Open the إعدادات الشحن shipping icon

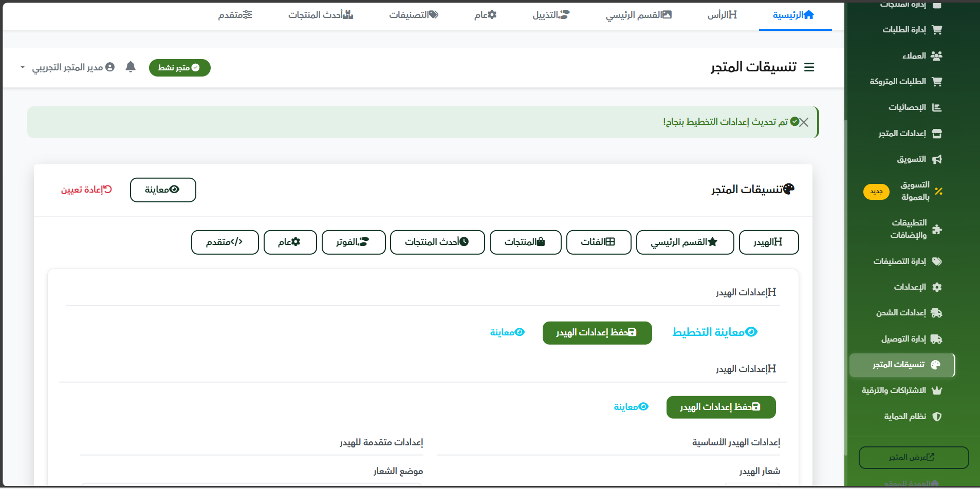pos(938,313)
